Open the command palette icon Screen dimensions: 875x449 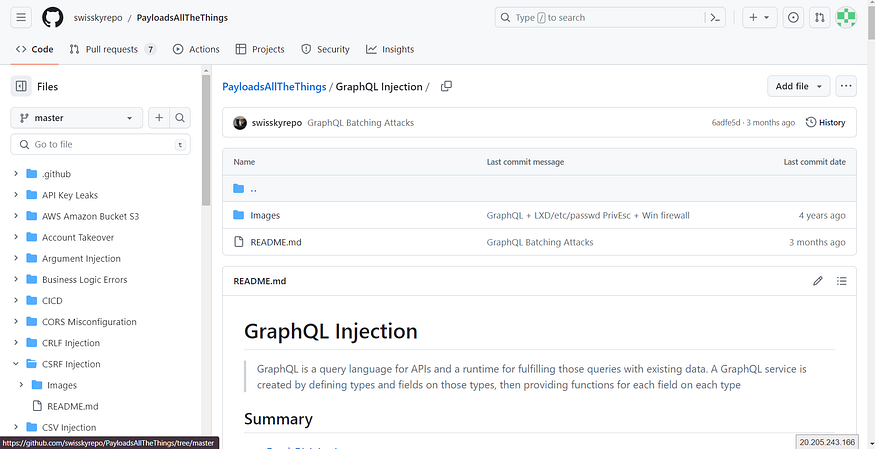[715, 17]
